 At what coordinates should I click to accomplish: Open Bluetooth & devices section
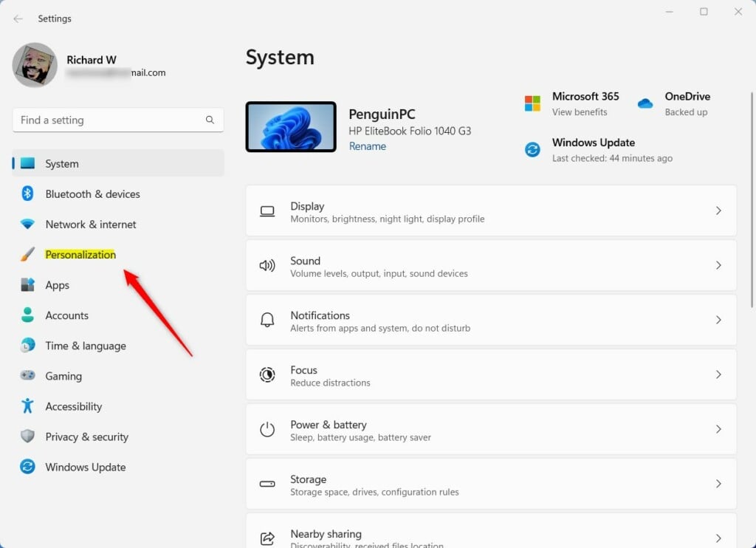pos(118,193)
